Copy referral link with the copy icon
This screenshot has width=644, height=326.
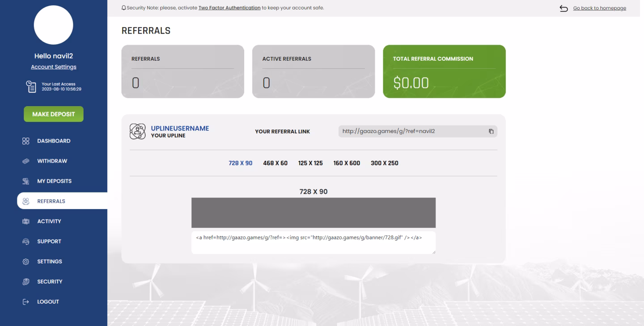pos(491,131)
